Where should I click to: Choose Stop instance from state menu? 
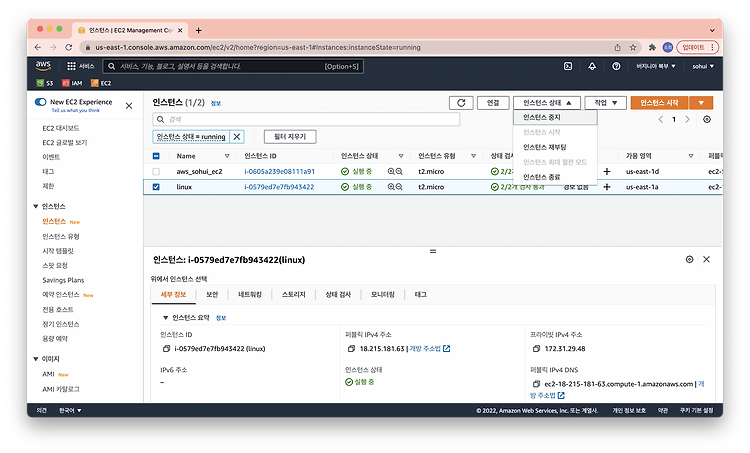coord(555,117)
